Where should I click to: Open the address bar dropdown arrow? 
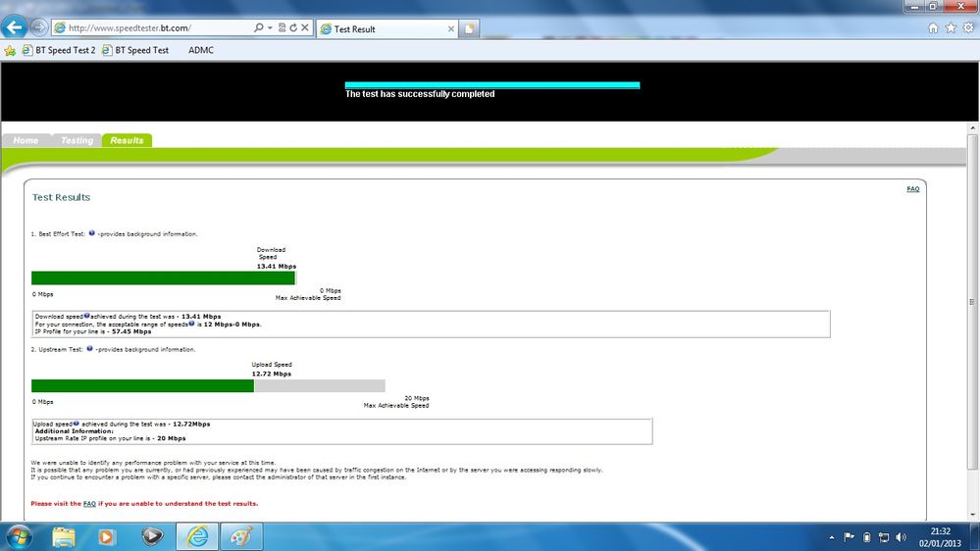click(x=270, y=27)
